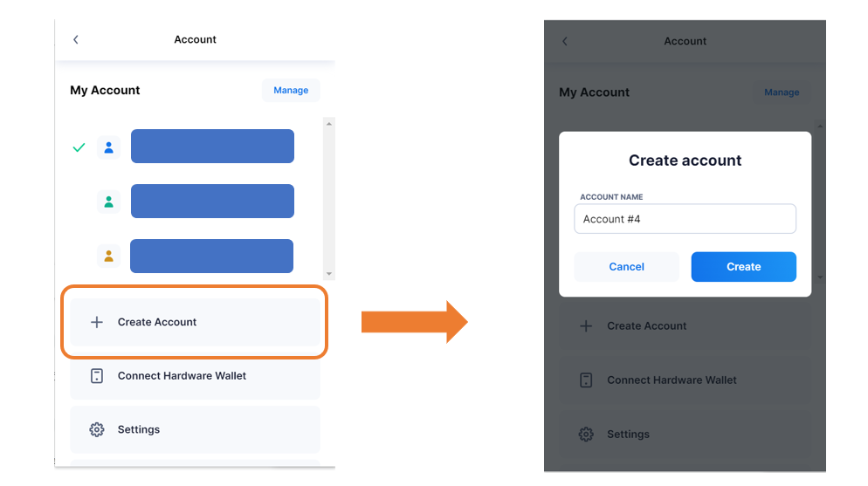
Task: Select the second account entry in left list
Action: click(x=212, y=202)
